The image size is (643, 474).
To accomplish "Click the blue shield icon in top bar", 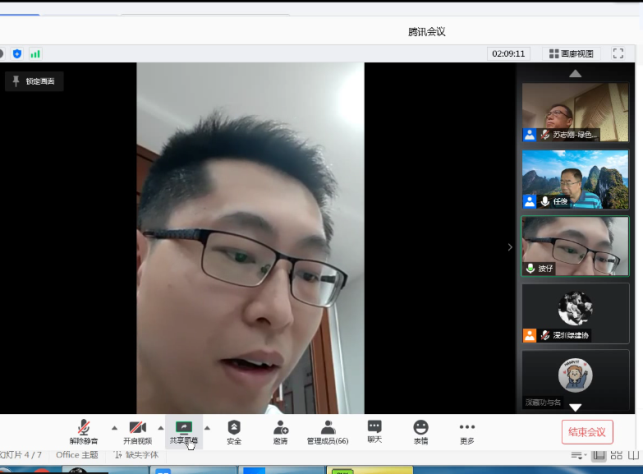I will (x=17, y=53).
